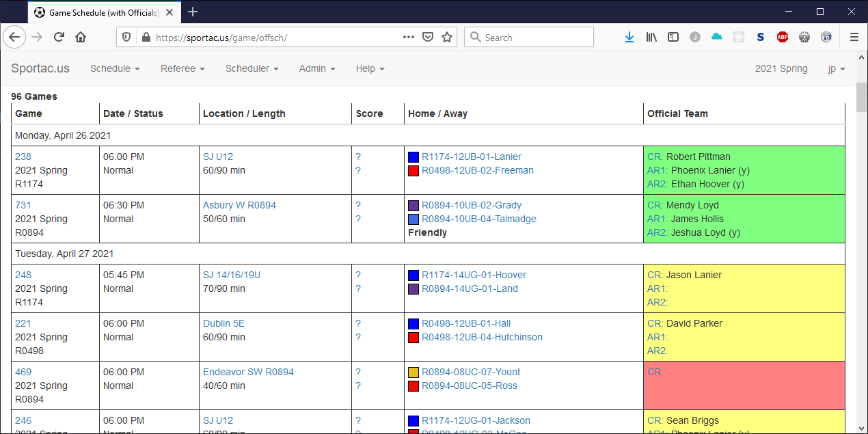Select 2021 Spring season label

click(781, 68)
